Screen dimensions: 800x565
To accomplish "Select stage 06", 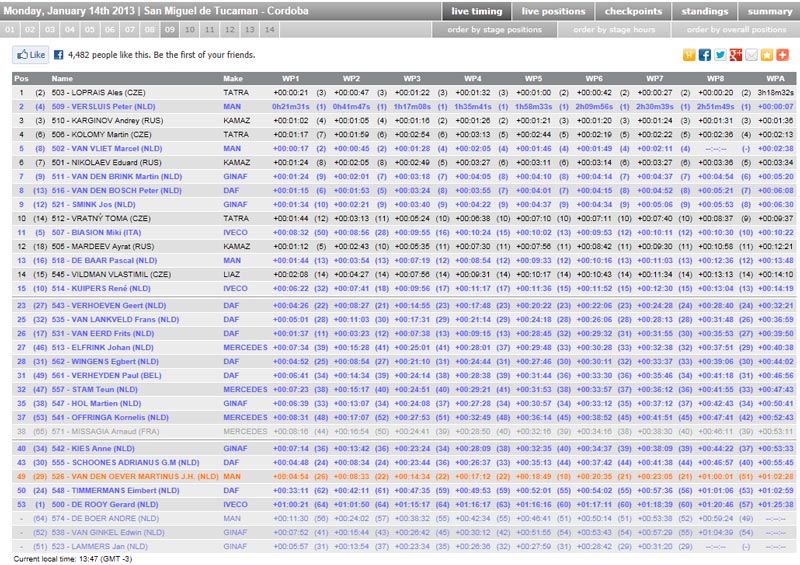I will (x=110, y=30).
